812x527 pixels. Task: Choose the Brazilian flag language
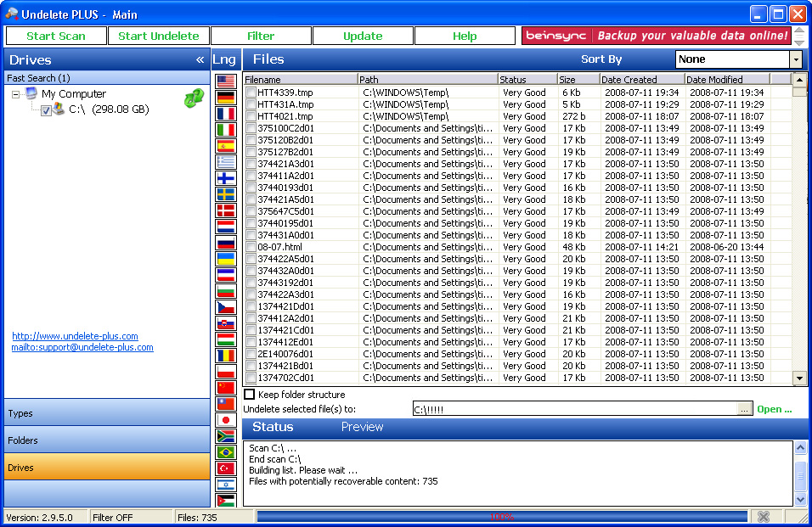tap(226, 452)
